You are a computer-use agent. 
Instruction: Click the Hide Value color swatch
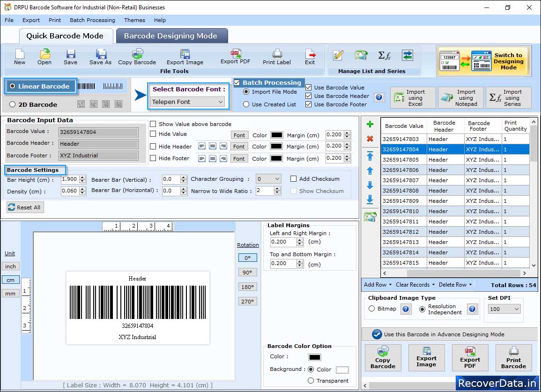click(277, 135)
